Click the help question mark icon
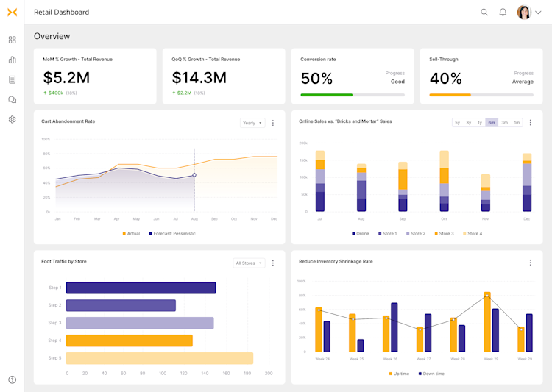Viewport: 552px width, 392px height. pyautogui.click(x=13, y=379)
